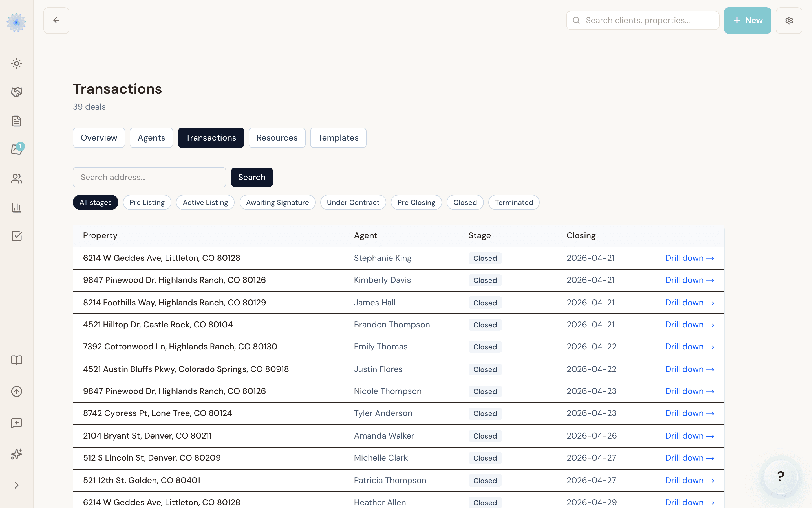Click agent name Brandon Thompson
The height and width of the screenshot is (508, 812).
click(x=392, y=325)
